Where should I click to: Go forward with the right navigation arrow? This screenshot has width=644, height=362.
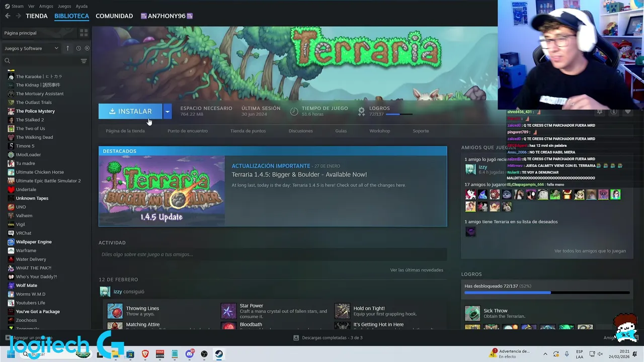coord(19,16)
